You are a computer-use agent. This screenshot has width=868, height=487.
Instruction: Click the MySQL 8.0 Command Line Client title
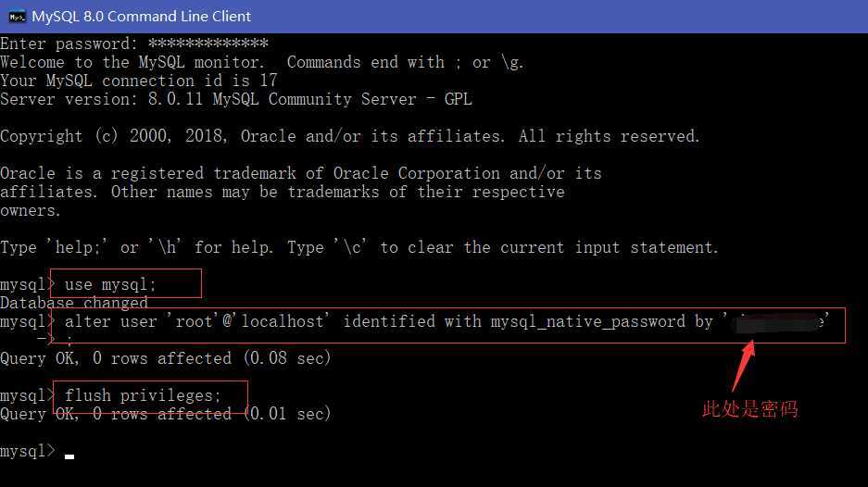tap(141, 17)
